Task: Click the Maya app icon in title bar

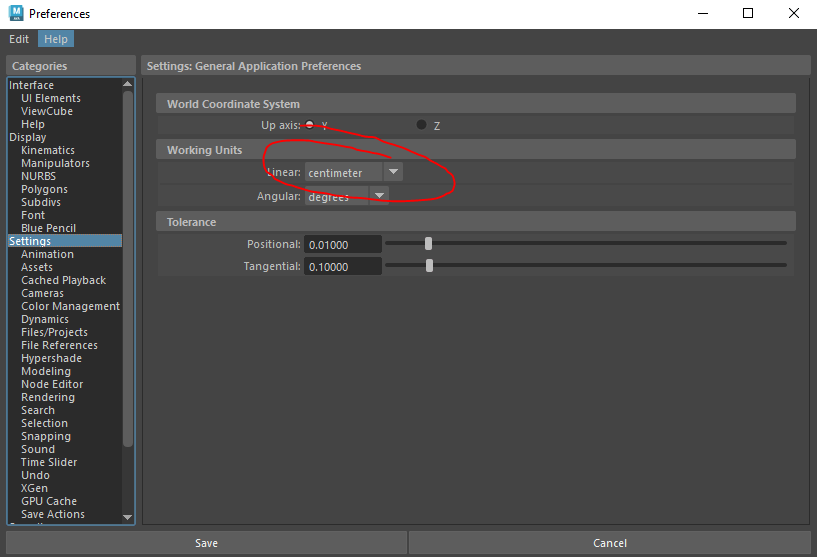Action: (15, 14)
